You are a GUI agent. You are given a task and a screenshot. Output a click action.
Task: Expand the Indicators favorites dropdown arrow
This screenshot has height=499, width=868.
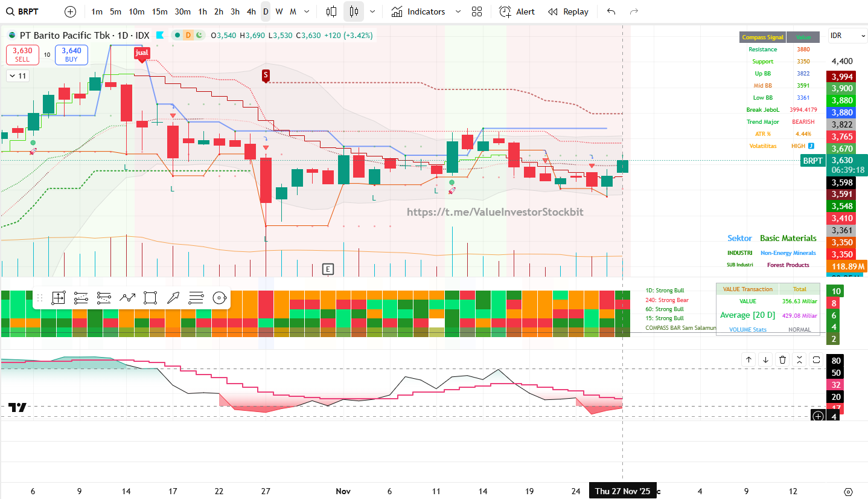tap(458, 11)
